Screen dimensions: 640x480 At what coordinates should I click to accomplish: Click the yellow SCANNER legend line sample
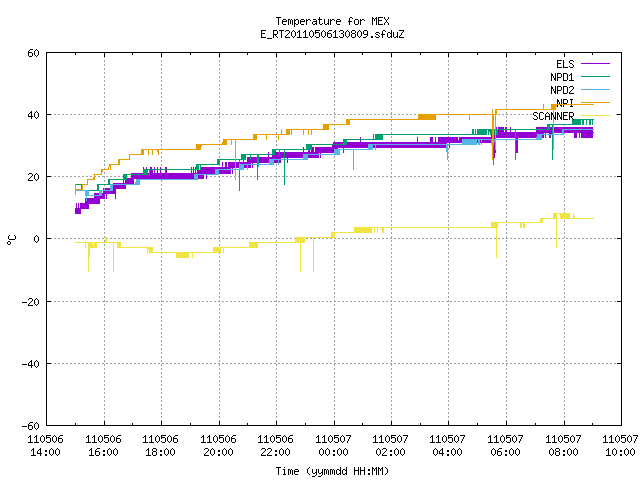(595, 116)
